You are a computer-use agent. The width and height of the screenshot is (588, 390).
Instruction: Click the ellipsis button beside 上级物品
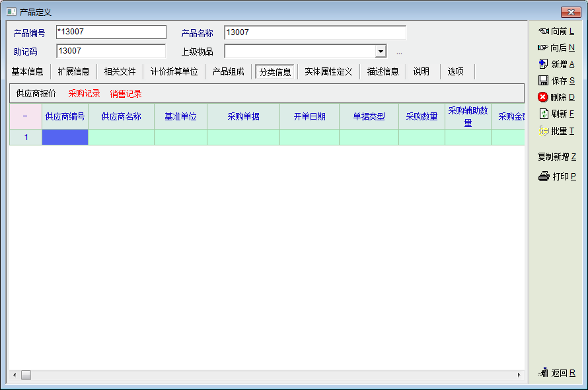pyautogui.click(x=399, y=52)
